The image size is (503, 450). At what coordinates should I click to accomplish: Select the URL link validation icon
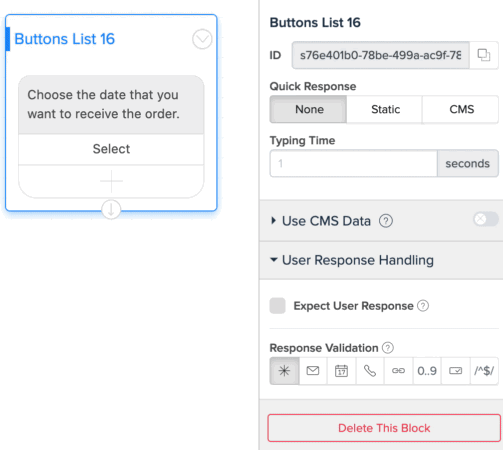click(398, 371)
